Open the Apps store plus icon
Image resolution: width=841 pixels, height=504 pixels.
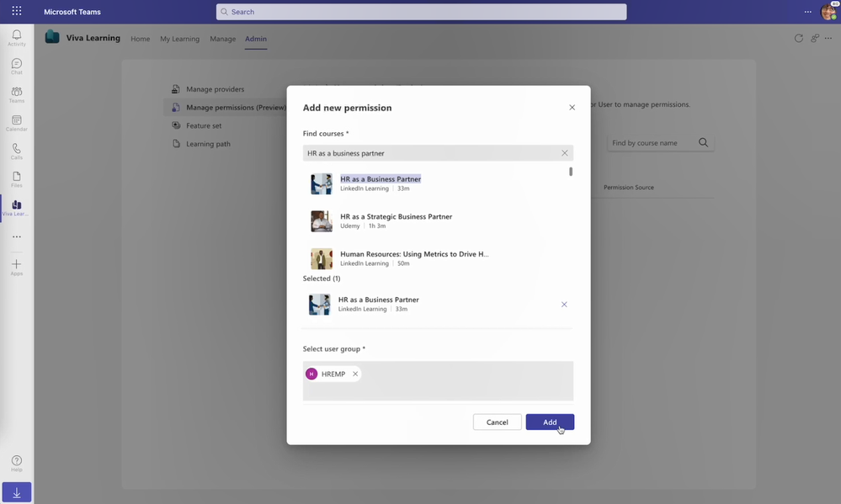[x=17, y=267]
